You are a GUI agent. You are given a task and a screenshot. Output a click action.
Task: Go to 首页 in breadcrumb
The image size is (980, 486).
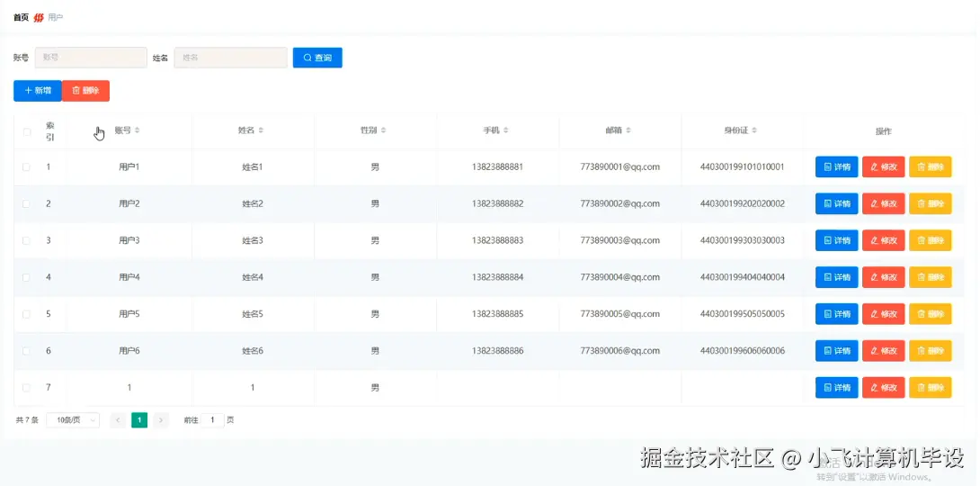click(x=22, y=17)
